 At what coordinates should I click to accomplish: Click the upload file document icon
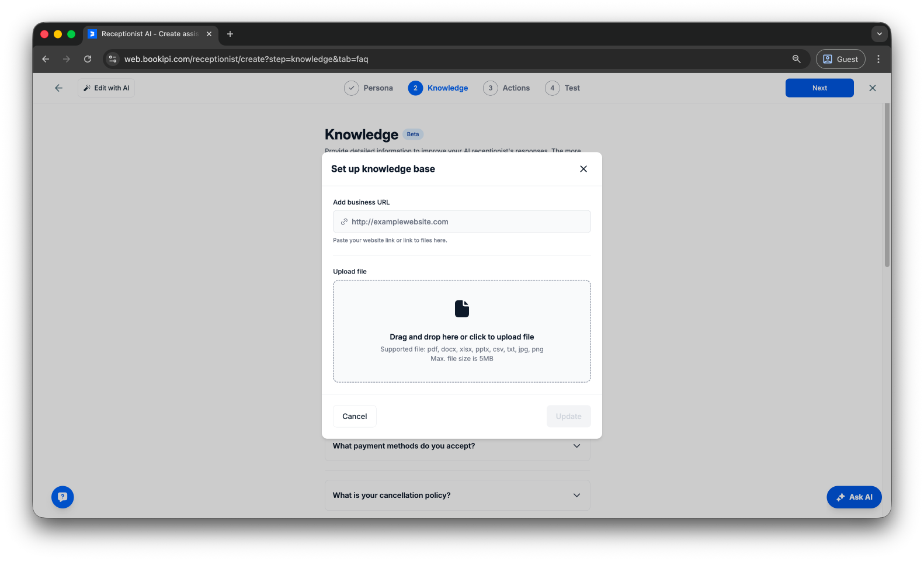point(461,309)
